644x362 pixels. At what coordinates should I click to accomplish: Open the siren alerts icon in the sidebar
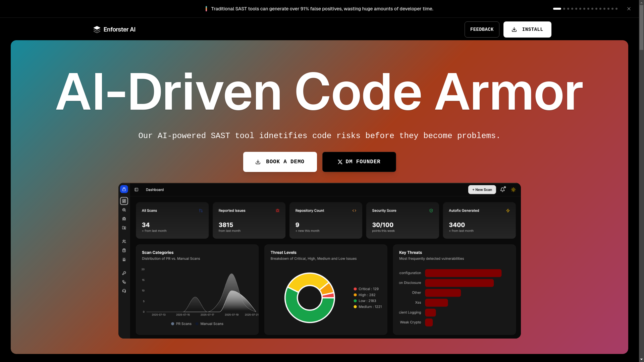click(124, 260)
